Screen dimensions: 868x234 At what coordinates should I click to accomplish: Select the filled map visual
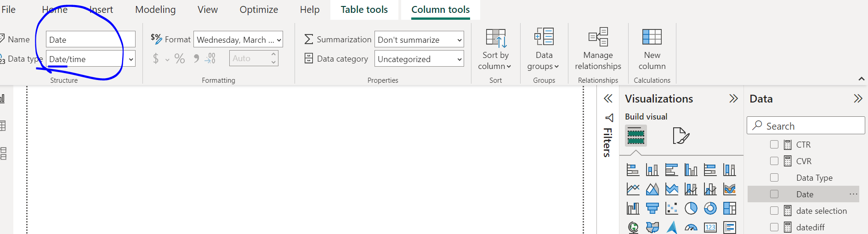coord(652,227)
